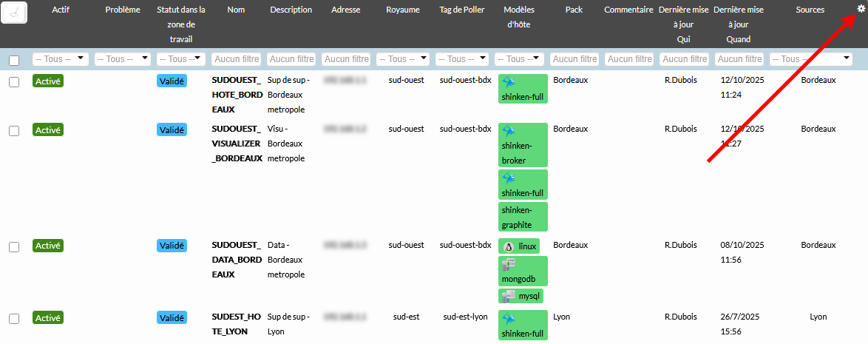Tick the checkbox for SUDEST_HOTE_LYON
This screenshot has height=344, width=868.
point(14,318)
